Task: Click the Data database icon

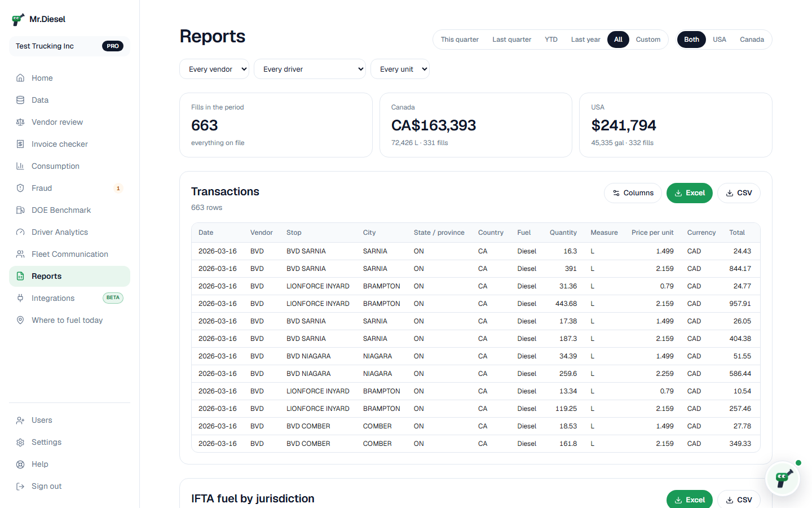Action: [x=20, y=100]
